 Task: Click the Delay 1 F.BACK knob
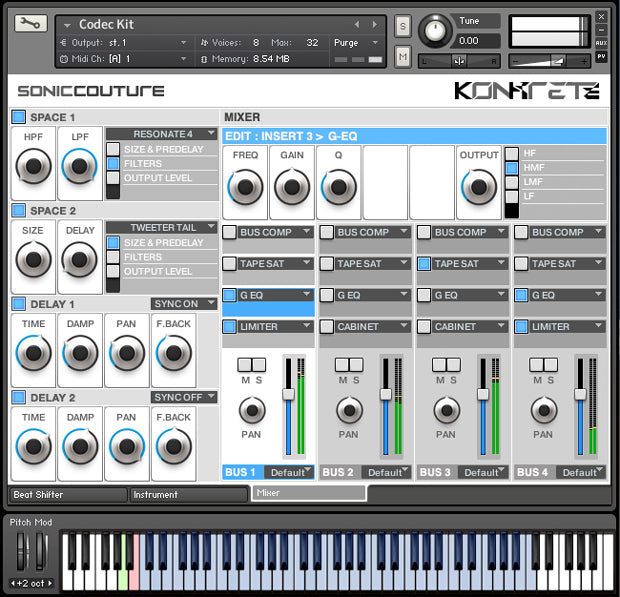coord(174,353)
